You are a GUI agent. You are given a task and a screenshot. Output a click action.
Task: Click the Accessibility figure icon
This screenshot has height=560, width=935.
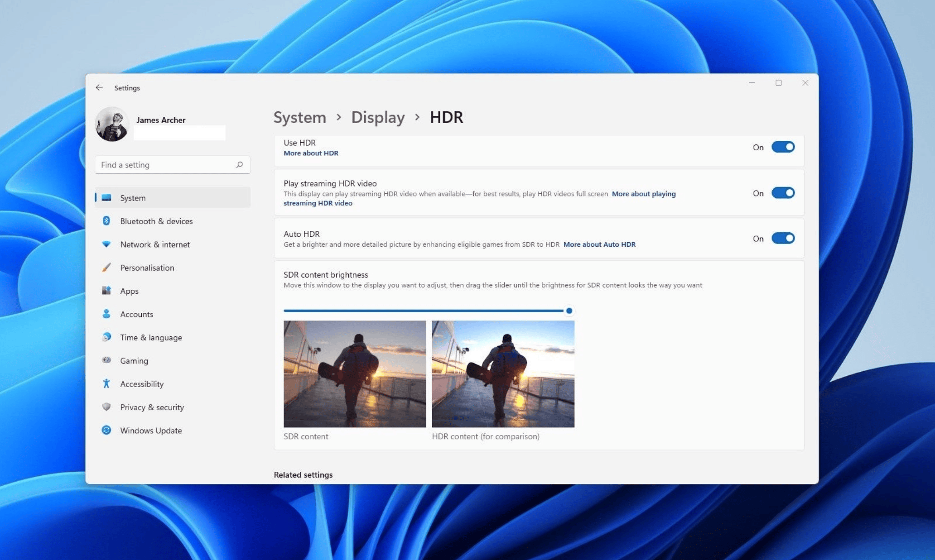[x=106, y=383]
